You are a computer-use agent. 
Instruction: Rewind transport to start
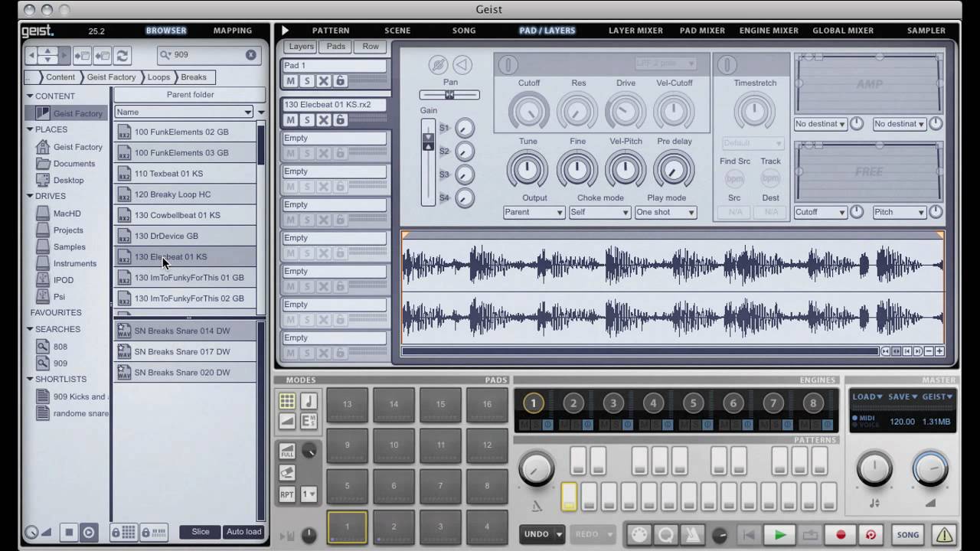coord(750,535)
